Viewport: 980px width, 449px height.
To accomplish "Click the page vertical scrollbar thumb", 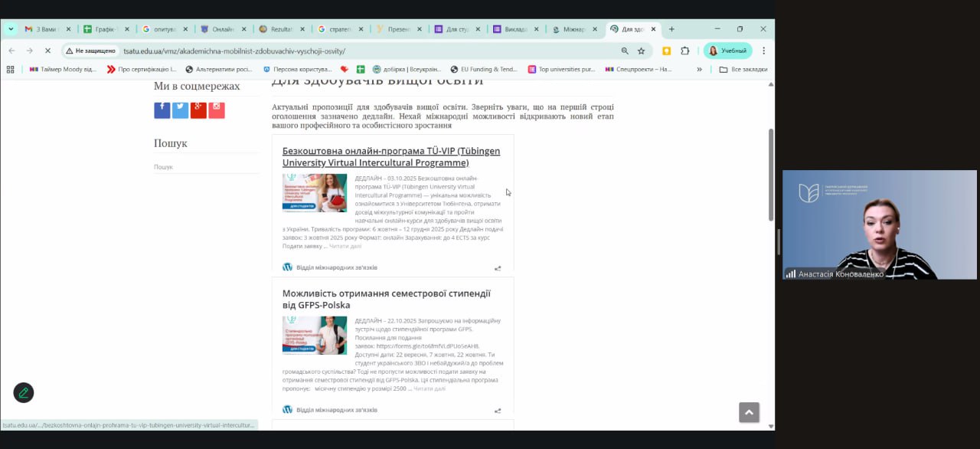I will point(771,175).
